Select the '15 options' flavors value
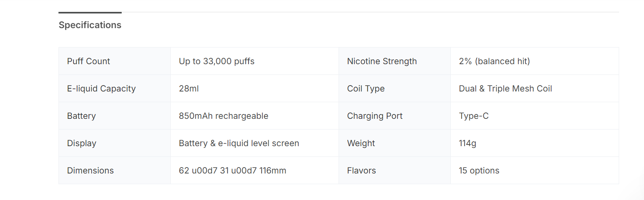Image resolution: width=644 pixels, height=200 pixels. 479,171
